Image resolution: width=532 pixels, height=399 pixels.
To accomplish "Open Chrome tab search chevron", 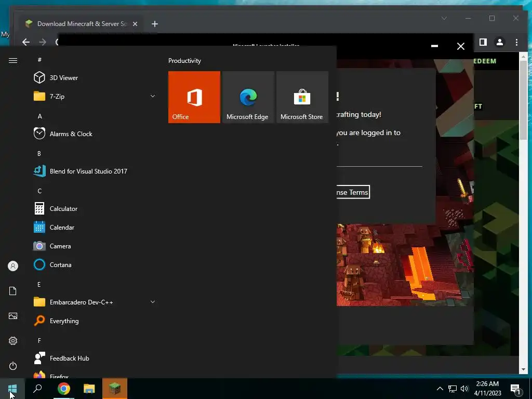I will tap(444, 18).
